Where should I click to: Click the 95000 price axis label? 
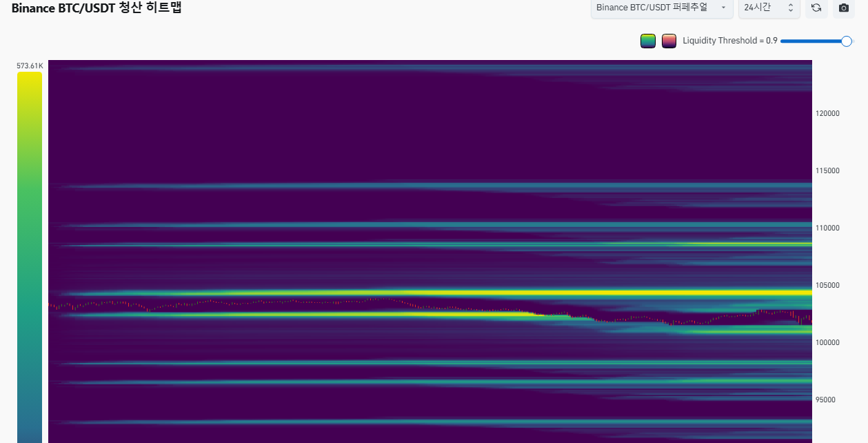(x=825, y=400)
